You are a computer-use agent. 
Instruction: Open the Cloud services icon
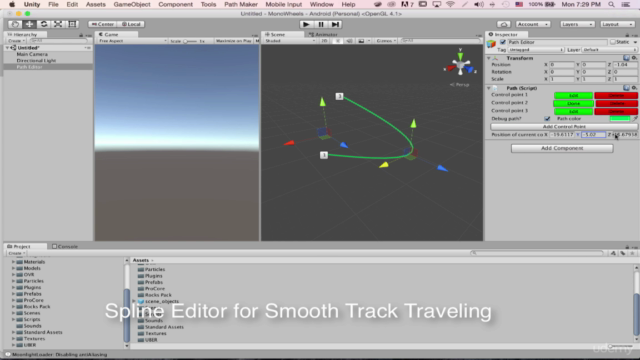504,24
